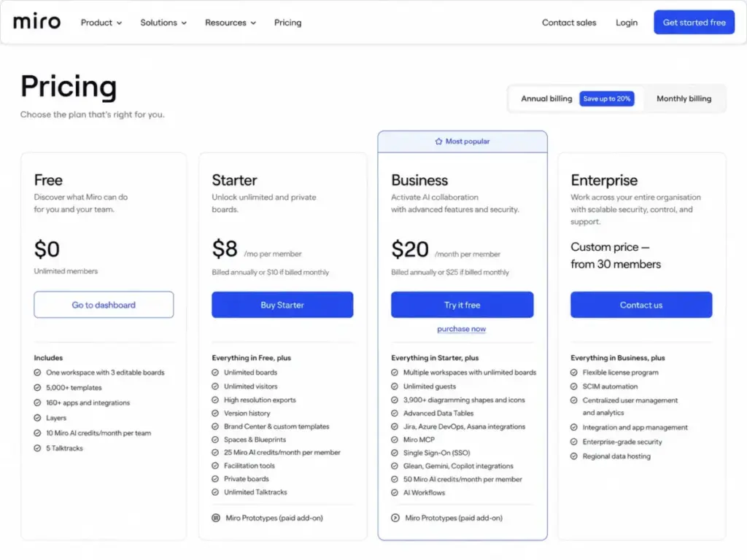Screen dimensions: 747x560
Task: Open the Resources dropdown menu
Action: (231, 23)
